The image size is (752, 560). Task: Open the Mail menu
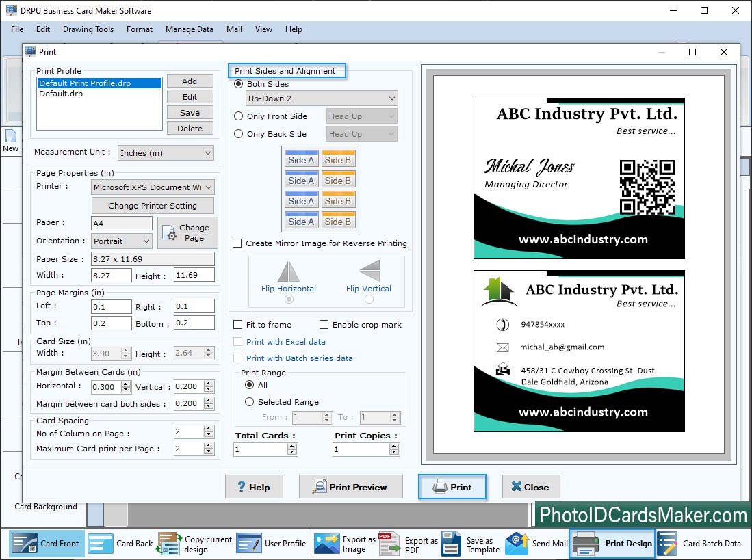click(x=234, y=29)
